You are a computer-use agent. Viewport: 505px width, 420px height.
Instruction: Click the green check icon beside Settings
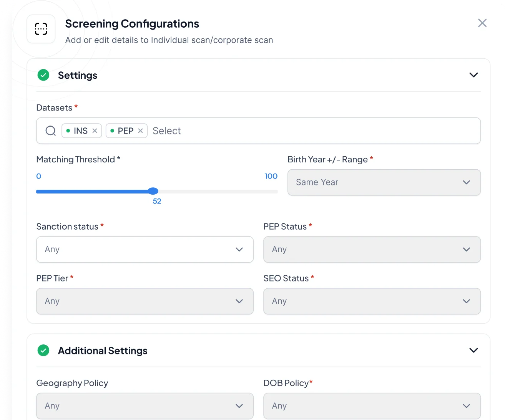[x=43, y=75]
